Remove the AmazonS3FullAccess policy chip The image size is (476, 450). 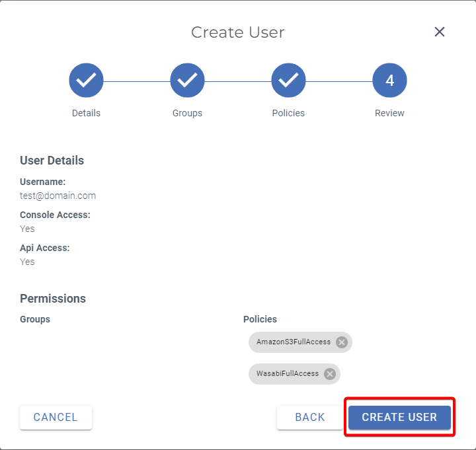click(342, 342)
